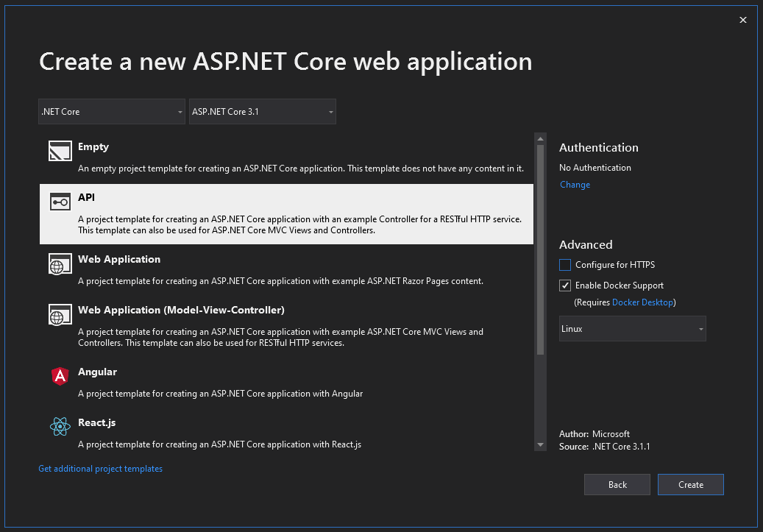This screenshot has width=763, height=532.
Task: Open the Docker Desktop link
Action: point(642,302)
